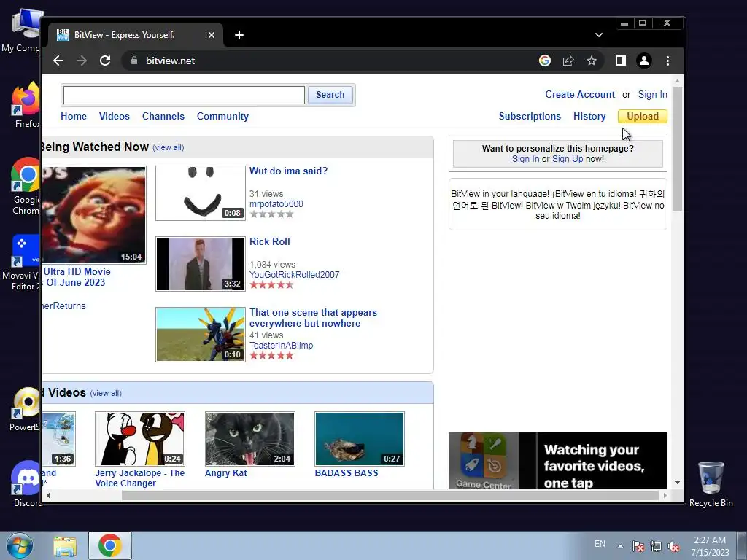This screenshot has height=560, width=747.
Task: Open That one scene that appears title
Action: [313, 318]
